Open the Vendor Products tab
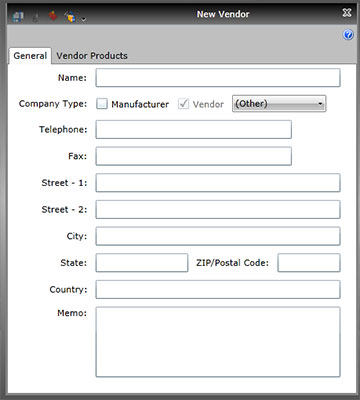Screen dimensions: 360x400 coord(92,56)
